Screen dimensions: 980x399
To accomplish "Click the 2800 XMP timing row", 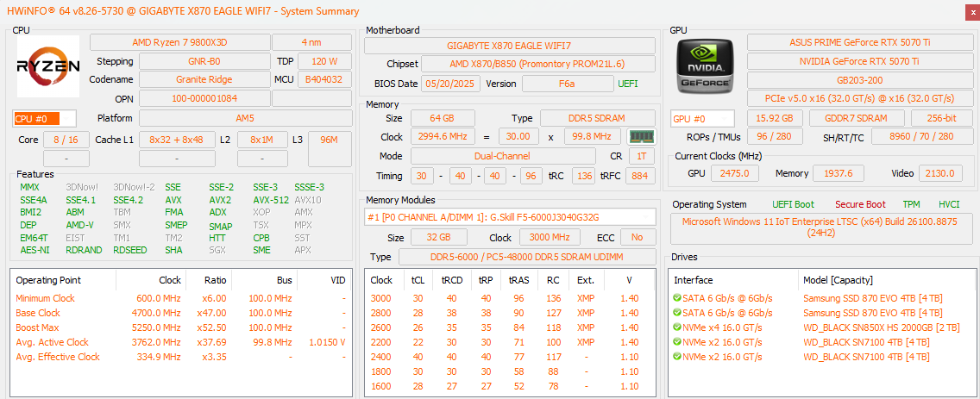I will (x=510, y=313).
